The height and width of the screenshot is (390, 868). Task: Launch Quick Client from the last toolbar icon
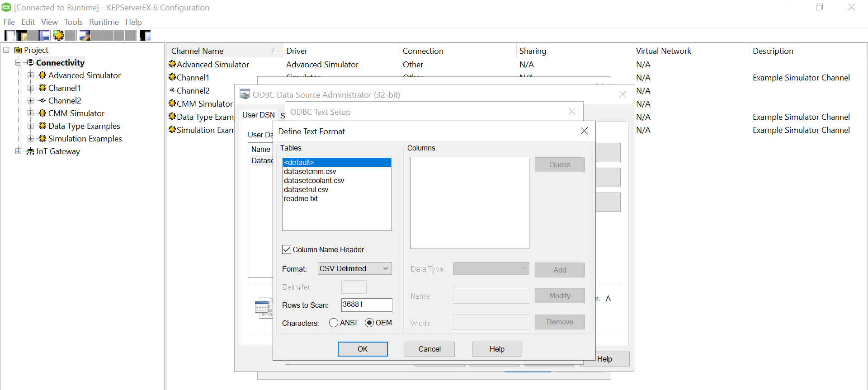click(145, 35)
